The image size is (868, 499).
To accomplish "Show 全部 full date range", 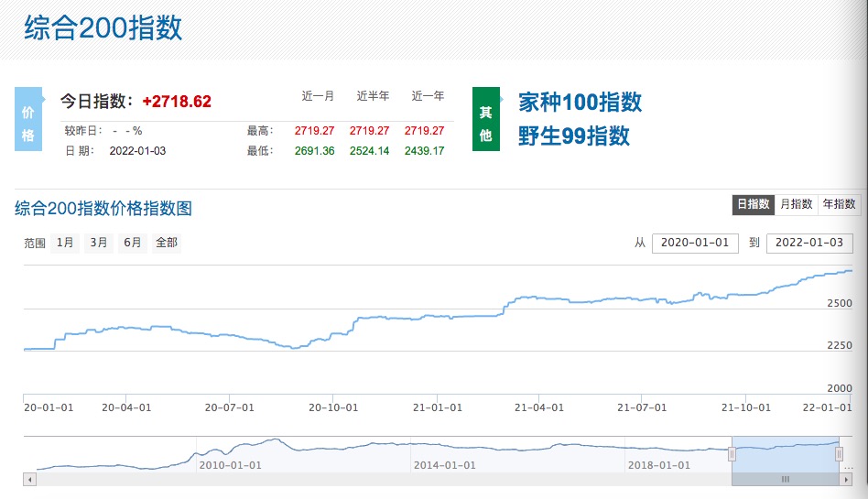I will tap(167, 243).
